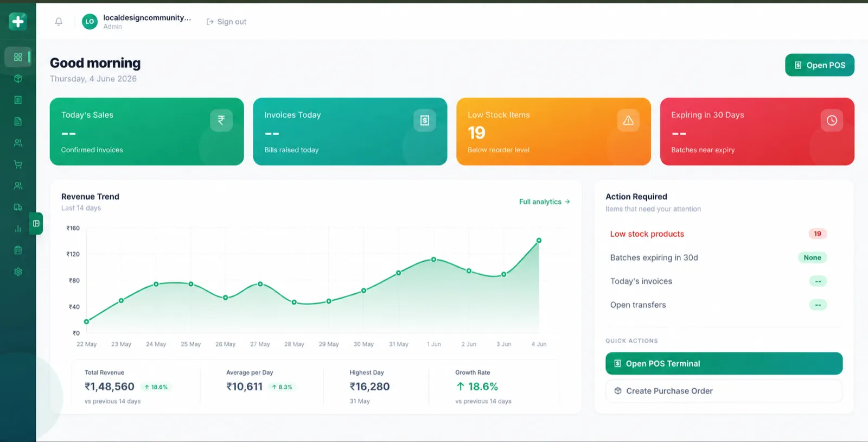Image resolution: width=868 pixels, height=442 pixels.
Task: Open the dollar receipt billing icon in sidebar
Action: (x=18, y=100)
